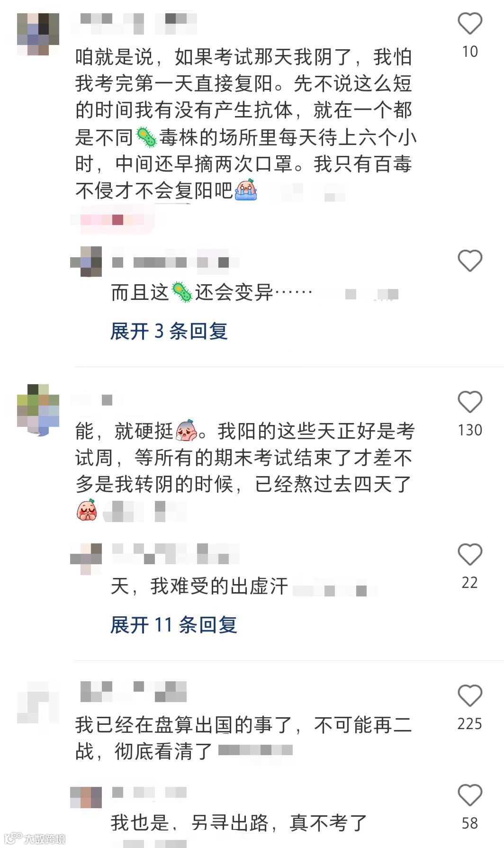Tap avatar of the '而且这还会变异' replier
Screen dimensions: 504x848
(x=86, y=262)
